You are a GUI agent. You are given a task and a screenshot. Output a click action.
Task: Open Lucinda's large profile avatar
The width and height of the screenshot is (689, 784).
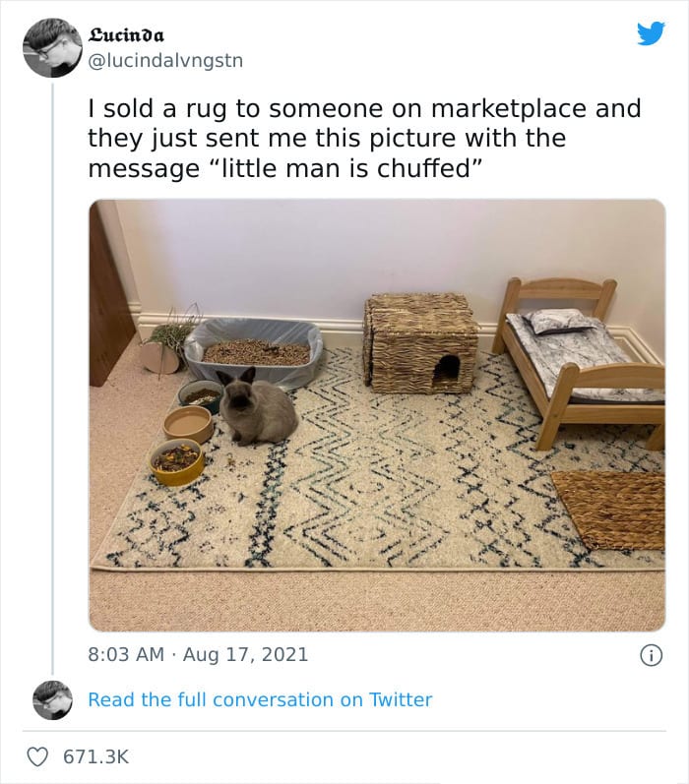[52, 47]
